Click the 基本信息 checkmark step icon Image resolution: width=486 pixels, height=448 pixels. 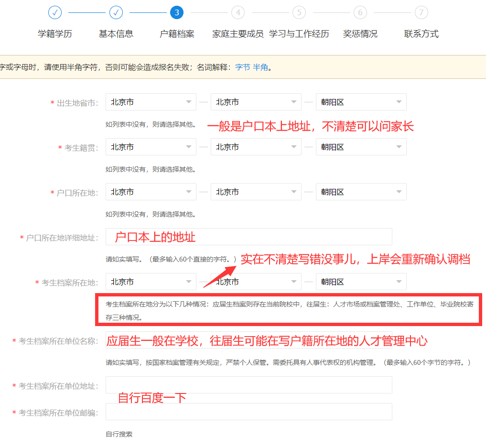(116, 12)
